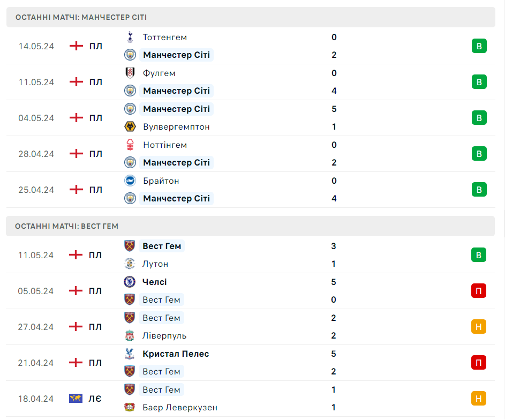Open the Вулвергемптон team link
The image size is (505, 420).
tap(177, 127)
